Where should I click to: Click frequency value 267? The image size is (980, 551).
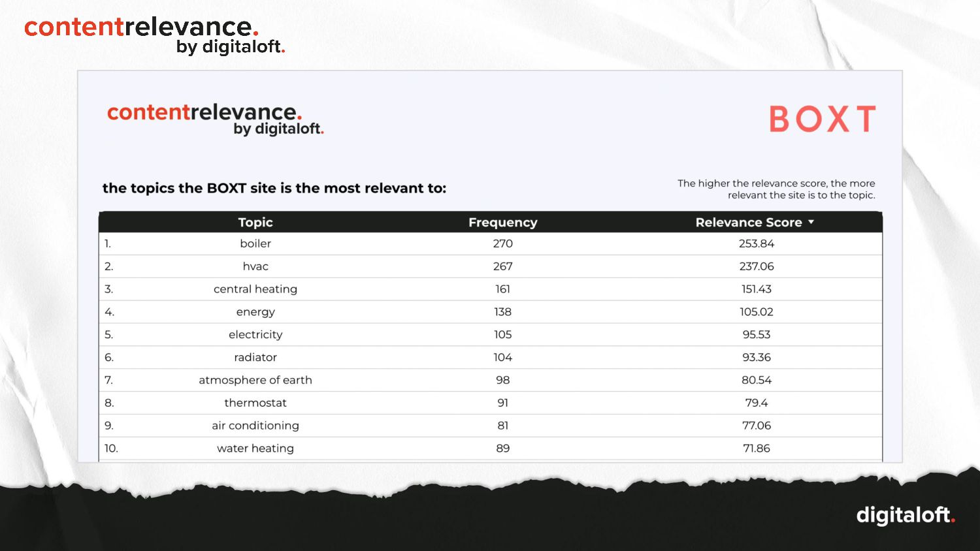[x=502, y=266]
